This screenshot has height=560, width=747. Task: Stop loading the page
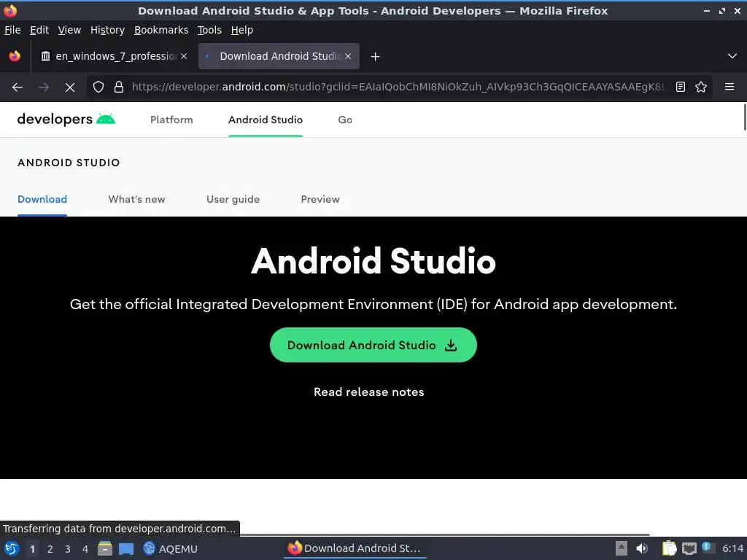click(x=69, y=87)
